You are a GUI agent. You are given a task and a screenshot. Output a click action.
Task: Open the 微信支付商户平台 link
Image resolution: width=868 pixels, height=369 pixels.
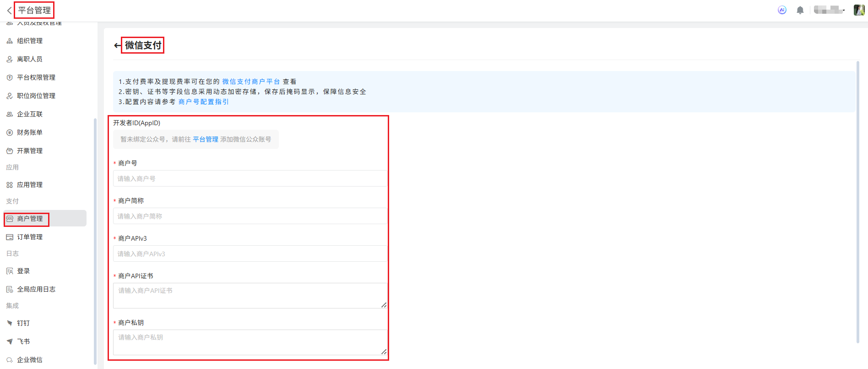251,82
